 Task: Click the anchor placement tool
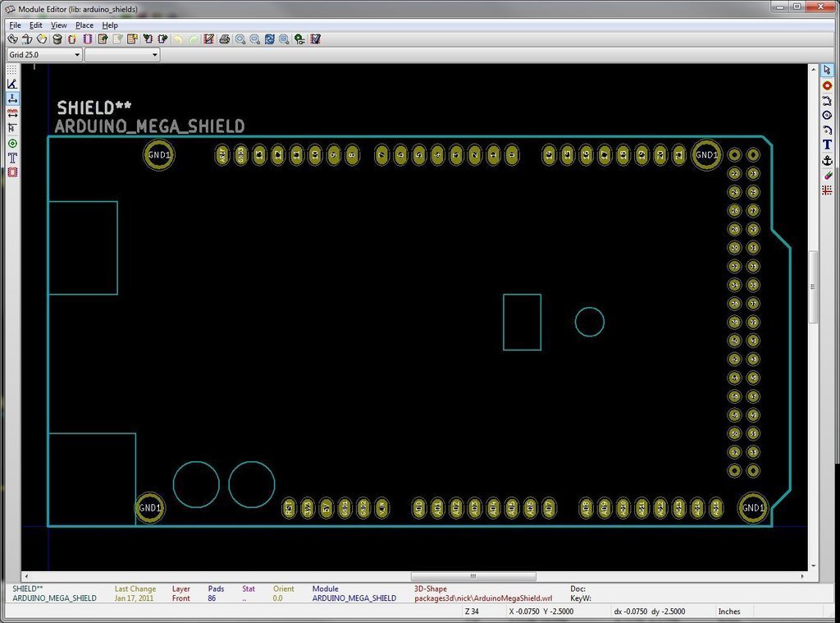827,160
